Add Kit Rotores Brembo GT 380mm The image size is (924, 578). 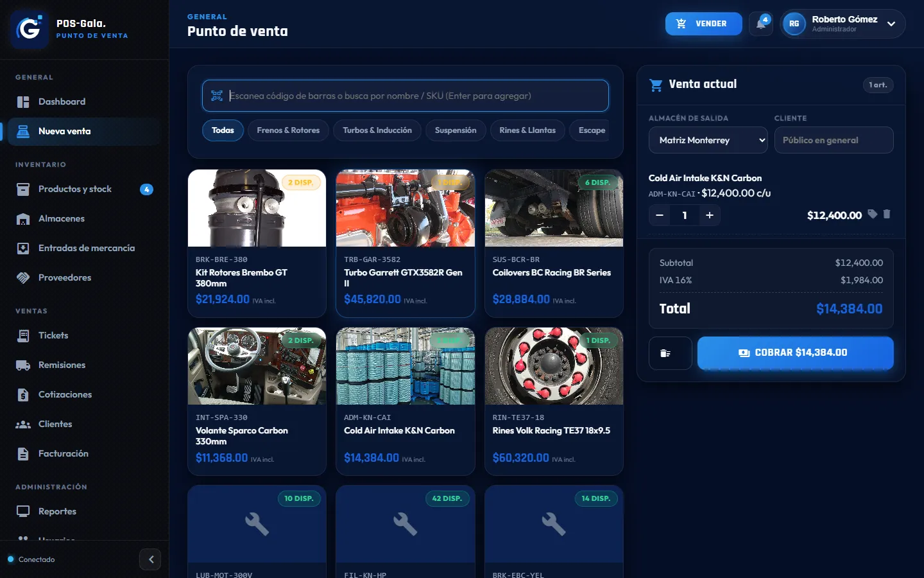257,243
